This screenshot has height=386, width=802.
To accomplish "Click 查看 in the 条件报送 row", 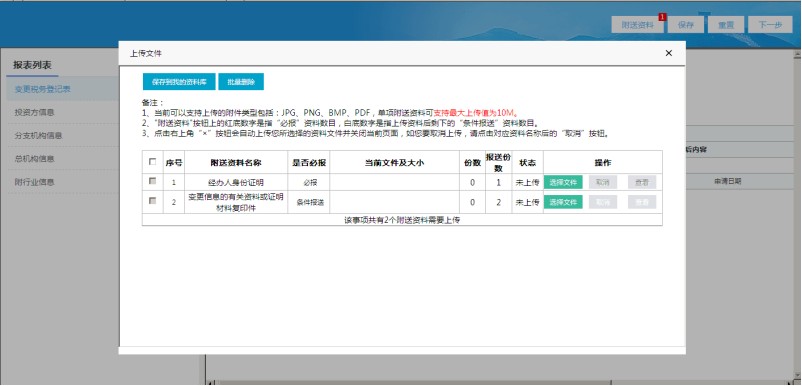I will point(642,202).
